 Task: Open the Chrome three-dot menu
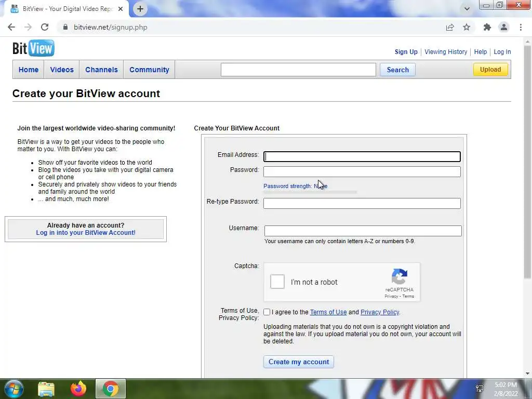click(521, 27)
